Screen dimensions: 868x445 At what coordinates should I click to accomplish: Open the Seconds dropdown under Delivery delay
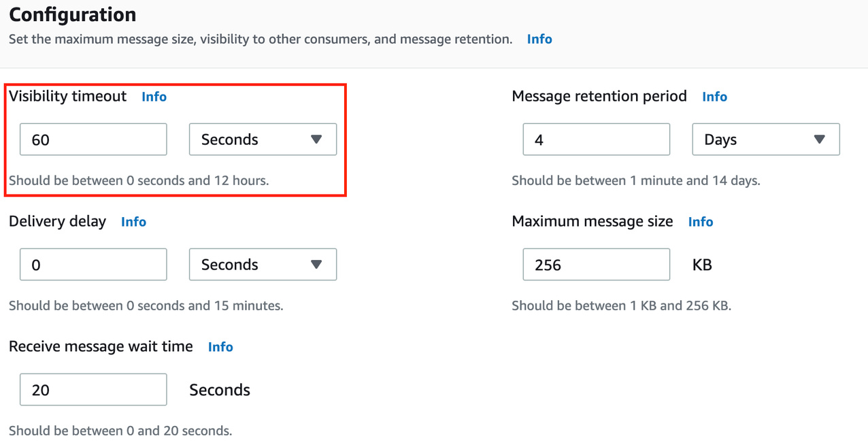263,265
